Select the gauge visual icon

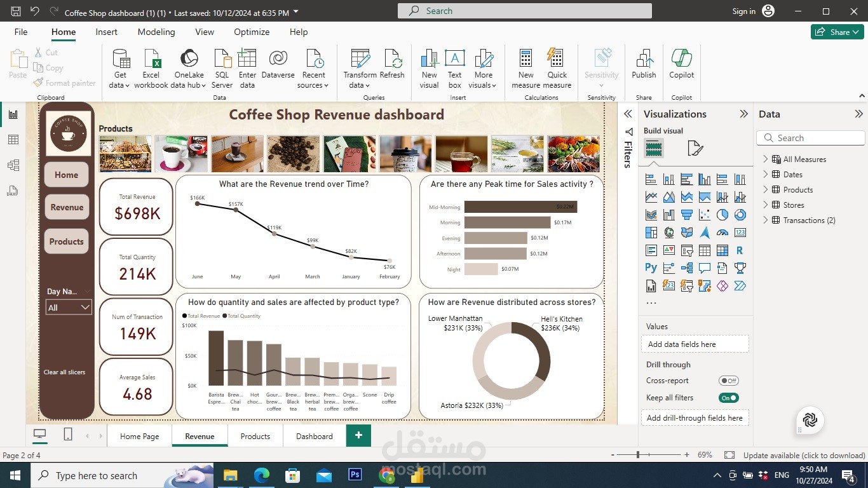722,233
